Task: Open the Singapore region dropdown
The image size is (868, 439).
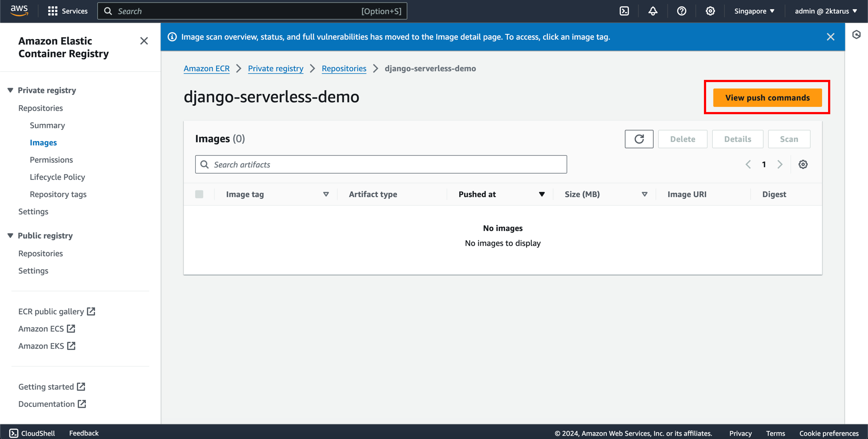Action: 754,11
